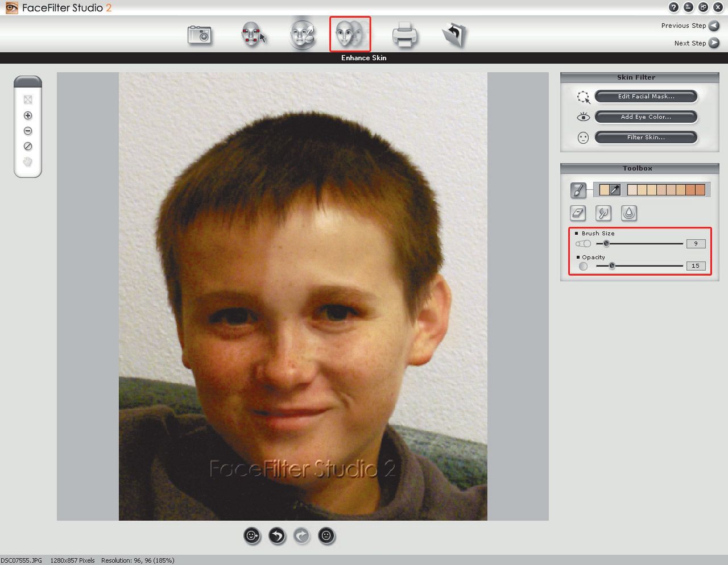The image size is (728, 565).
Task: Click the Resolution: 96, 96 (185%) status text
Action: [x=138, y=560]
